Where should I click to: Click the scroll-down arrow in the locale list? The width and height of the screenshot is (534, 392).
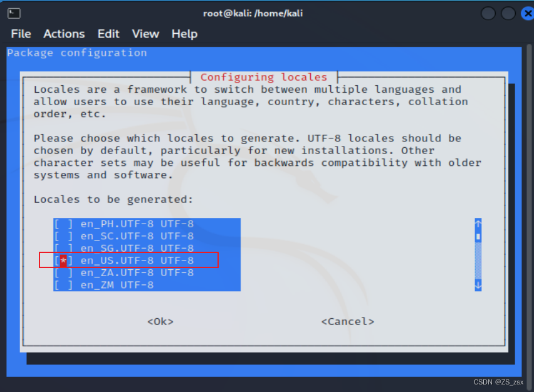478,285
